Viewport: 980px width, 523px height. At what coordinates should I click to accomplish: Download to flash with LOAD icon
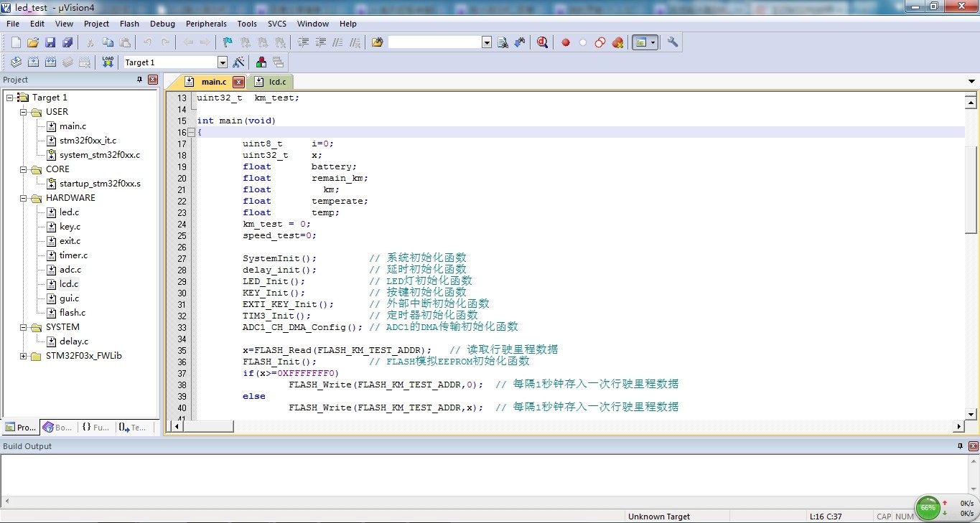(x=108, y=62)
